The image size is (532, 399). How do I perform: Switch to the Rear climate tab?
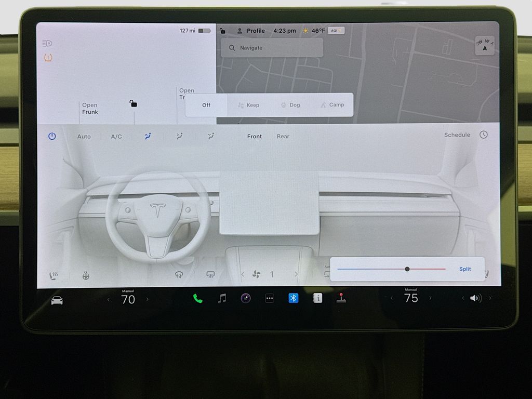tap(283, 136)
